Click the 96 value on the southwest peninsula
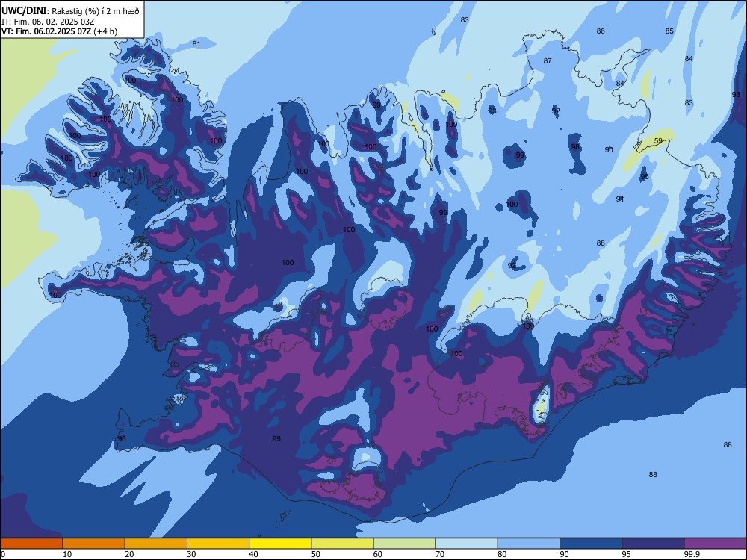The height and width of the screenshot is (560, 747). point(122,438)
